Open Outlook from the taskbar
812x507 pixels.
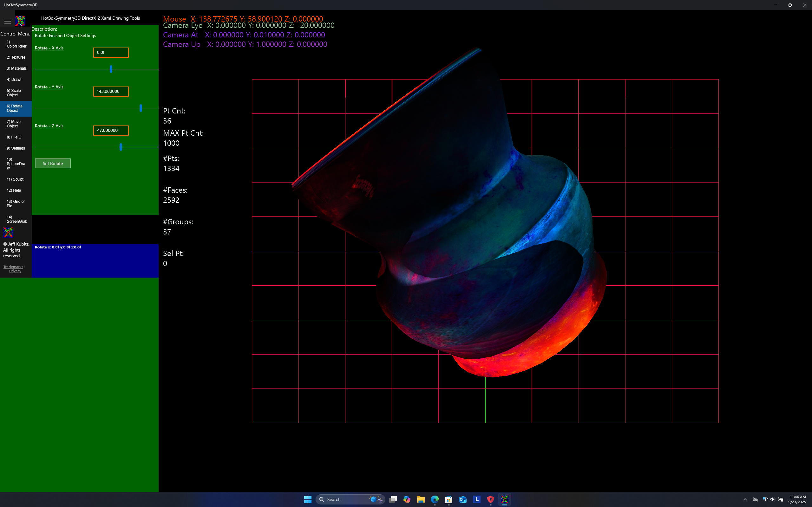(463, 499)
